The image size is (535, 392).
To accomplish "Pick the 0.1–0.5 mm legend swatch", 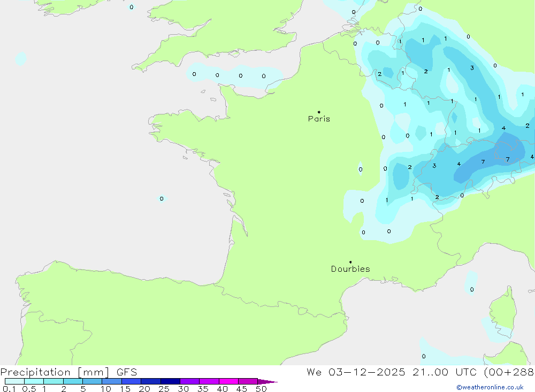I will (14, 381).
